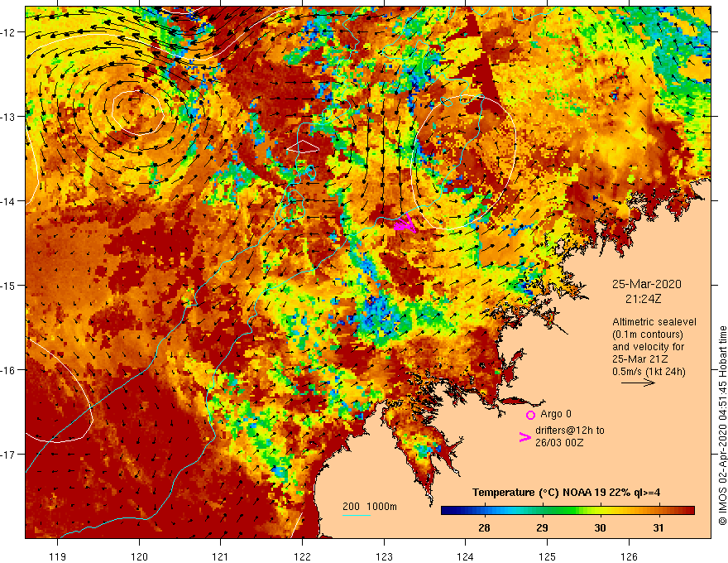The image size is (728, 563).
Task: Click the '200 1000m' depth label
Action: point(370,507)
